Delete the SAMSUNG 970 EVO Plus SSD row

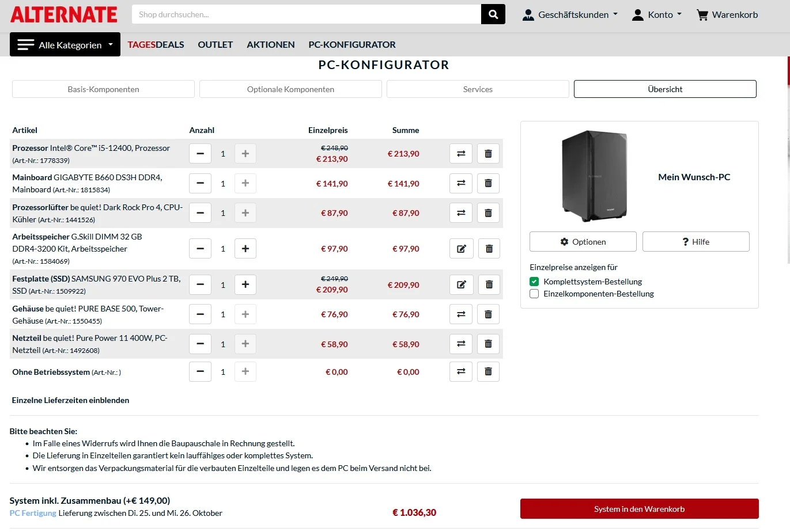[489, 284]
